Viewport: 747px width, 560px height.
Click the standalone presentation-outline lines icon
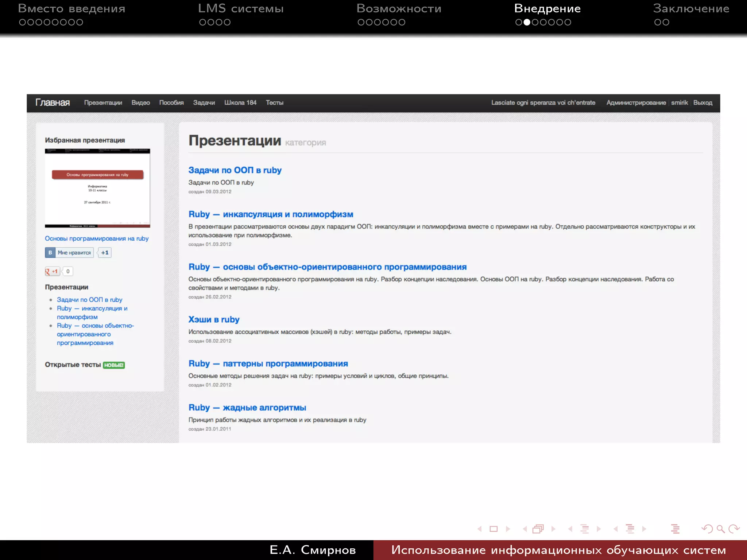pyautogui.click(x=675, y=529)
